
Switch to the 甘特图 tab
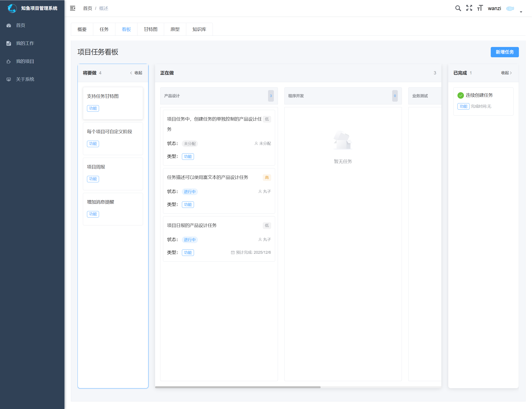click(151, 29)
